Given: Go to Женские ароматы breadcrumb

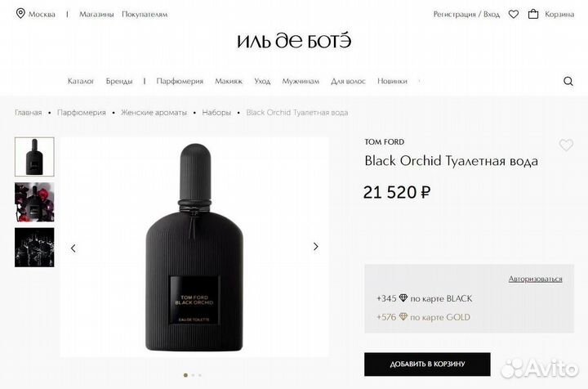Looking at the screenshot, I should pos(154,113).
